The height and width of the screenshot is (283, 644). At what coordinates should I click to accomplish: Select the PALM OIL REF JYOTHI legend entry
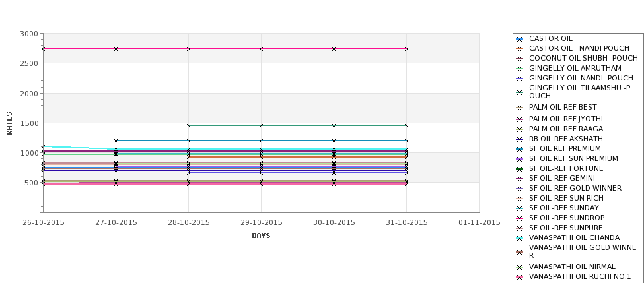(566, 119)
